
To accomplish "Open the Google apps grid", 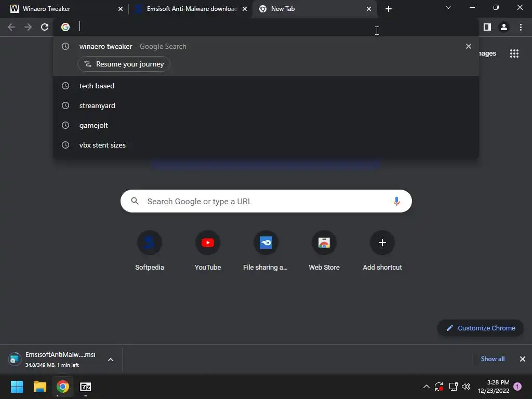I will tap(514, 54).
